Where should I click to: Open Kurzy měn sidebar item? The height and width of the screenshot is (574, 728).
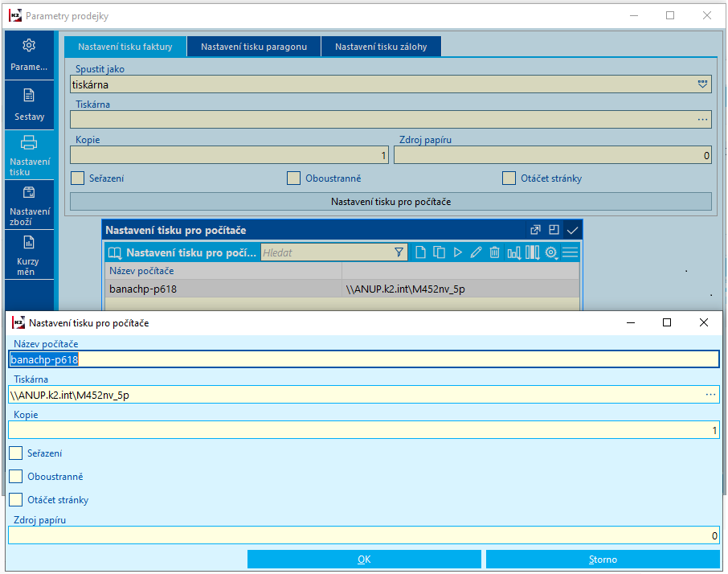tap(29, 255)
